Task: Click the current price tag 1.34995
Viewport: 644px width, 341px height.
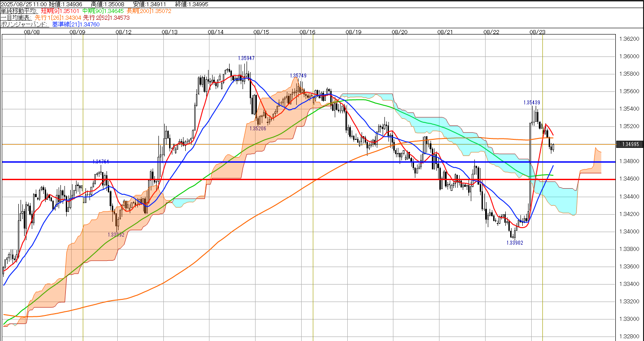Action: pos(630,144)
